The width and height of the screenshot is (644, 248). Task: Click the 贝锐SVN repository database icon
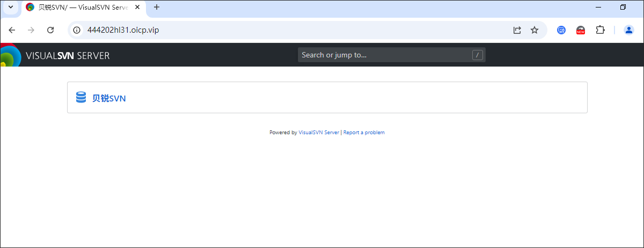(81, 97)
